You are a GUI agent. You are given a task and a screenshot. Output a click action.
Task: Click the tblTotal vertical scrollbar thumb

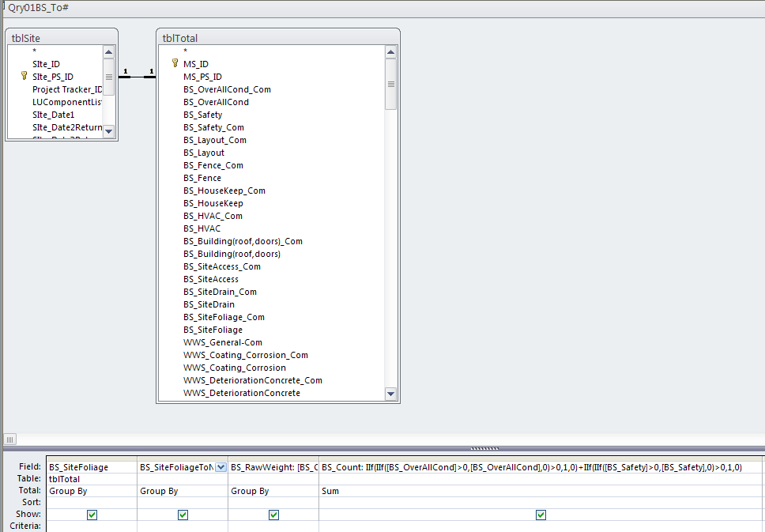[390, 84]
